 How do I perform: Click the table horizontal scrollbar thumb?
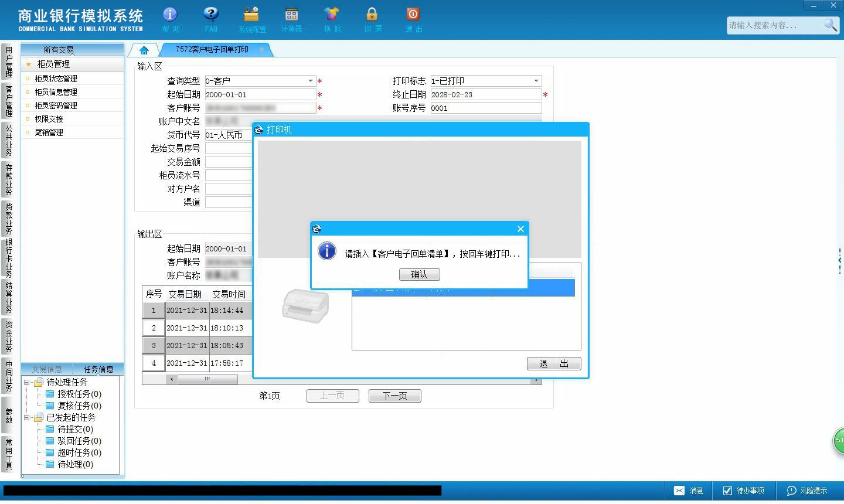[207, 379]
